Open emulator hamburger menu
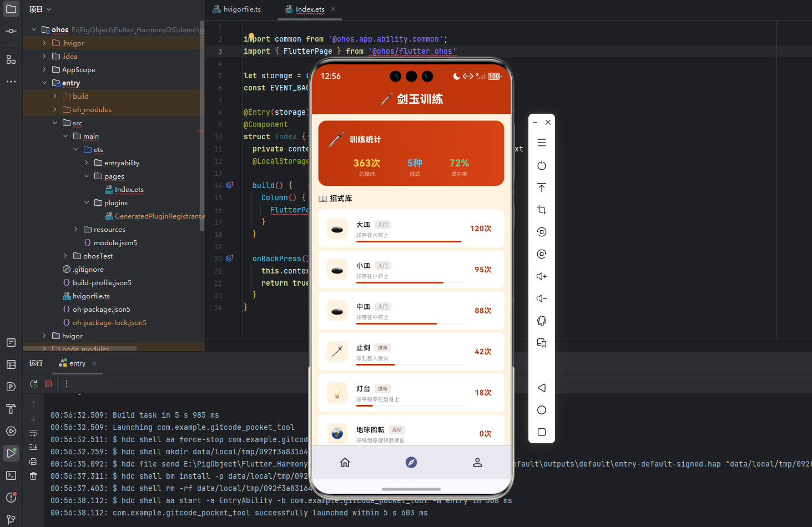The height and width of the screenshot is (527, 812). pos(542,143)
